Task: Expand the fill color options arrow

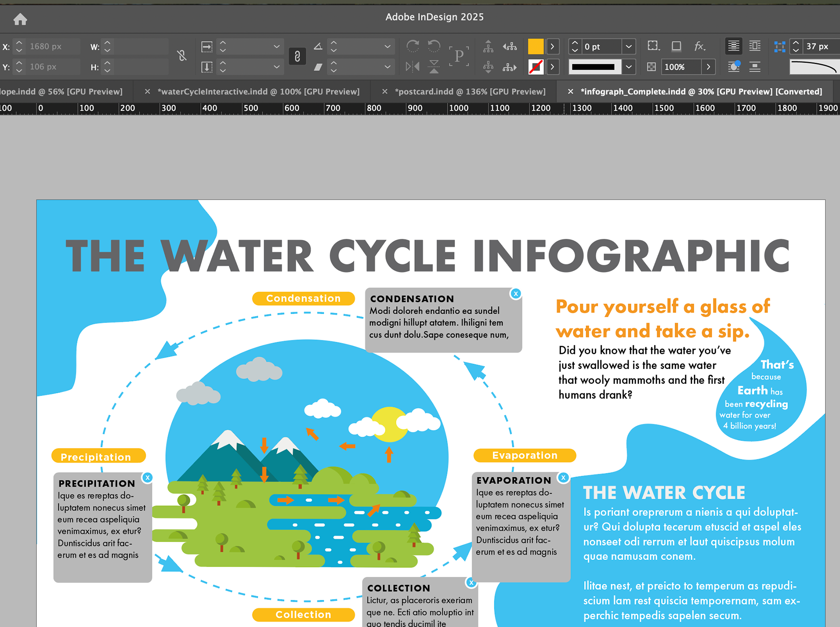Action: pyautogui.click(x=553, y=46)
